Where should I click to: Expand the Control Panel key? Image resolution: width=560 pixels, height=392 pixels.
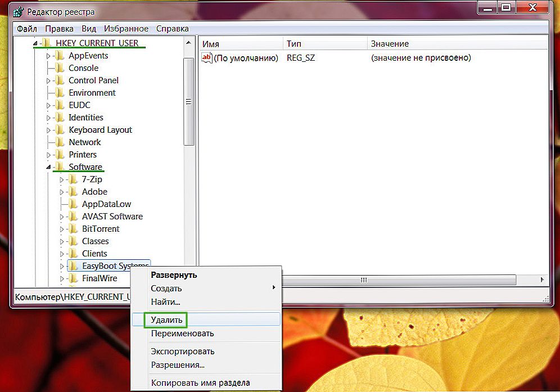click(x=48, y=81)
